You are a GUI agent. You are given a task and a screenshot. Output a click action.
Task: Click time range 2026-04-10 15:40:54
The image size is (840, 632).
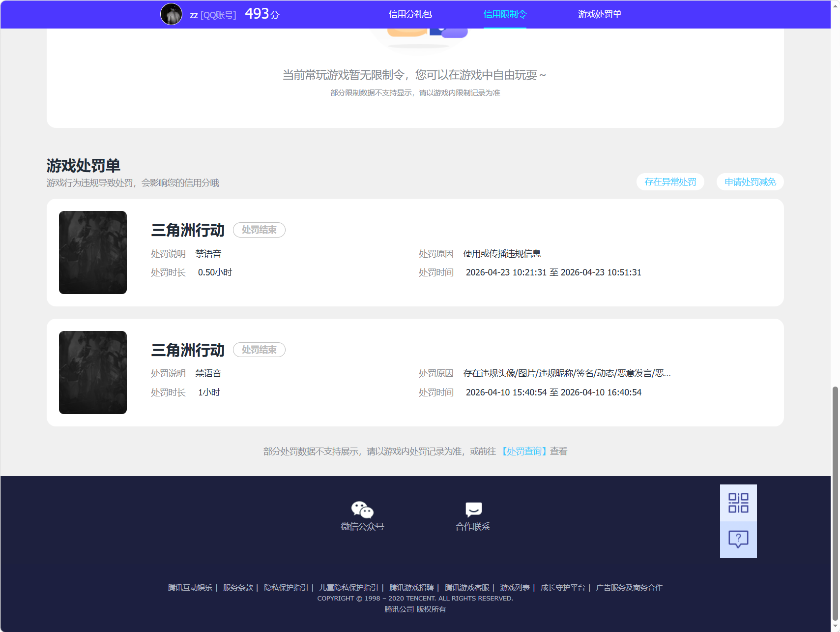[x=553, y=392]
